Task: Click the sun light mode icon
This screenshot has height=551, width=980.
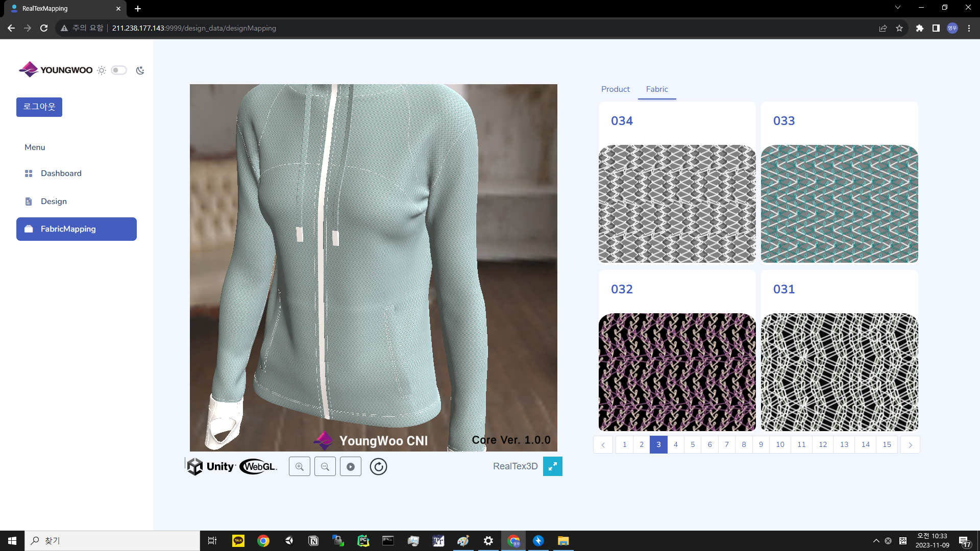Action: 102,70
